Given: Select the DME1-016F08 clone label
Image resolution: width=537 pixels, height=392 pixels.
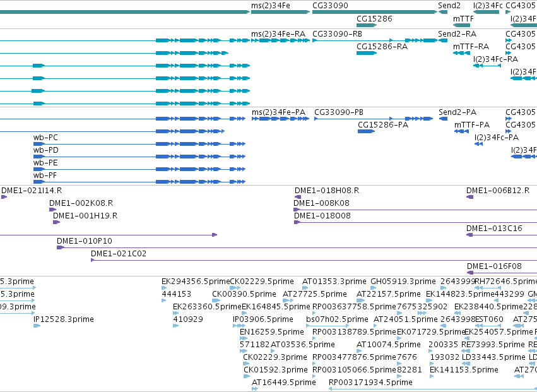Looking at the screenshot, I should [x=495, y=266].
